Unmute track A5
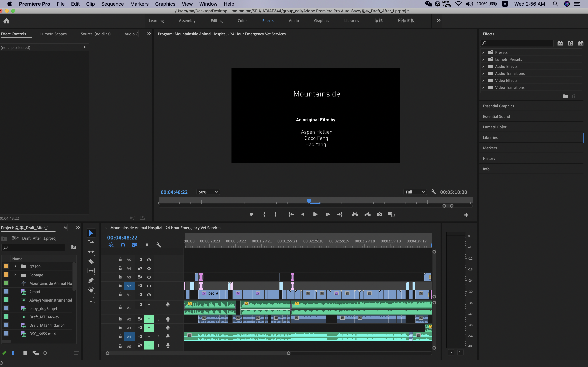This screenshot has width=588, height=367. tap(149, 345)
